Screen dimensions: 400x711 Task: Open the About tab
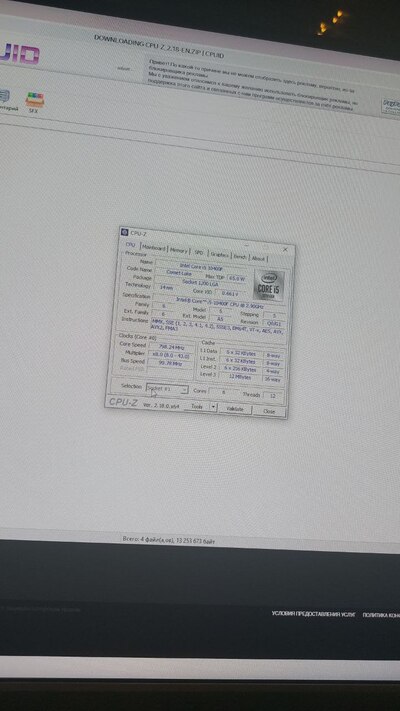tap(258, 258)
